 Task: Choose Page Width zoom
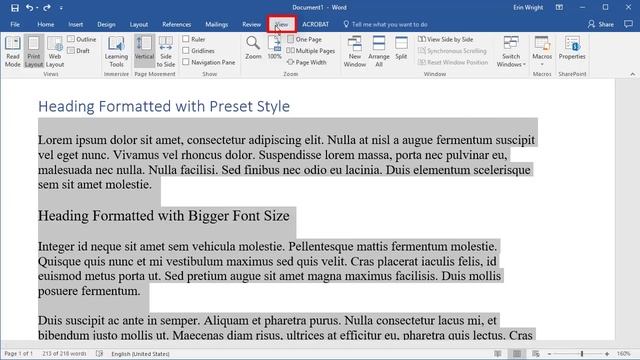(x=307, y=62)
